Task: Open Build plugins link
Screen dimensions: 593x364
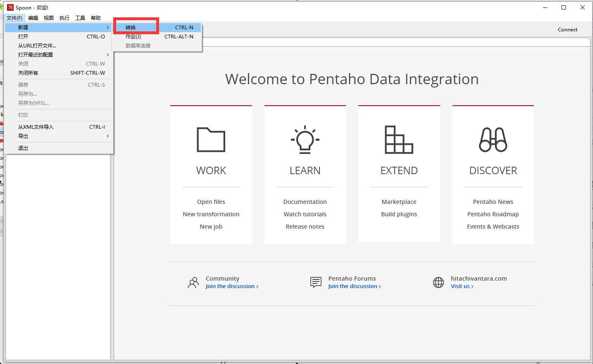Action: coord(399,214)
